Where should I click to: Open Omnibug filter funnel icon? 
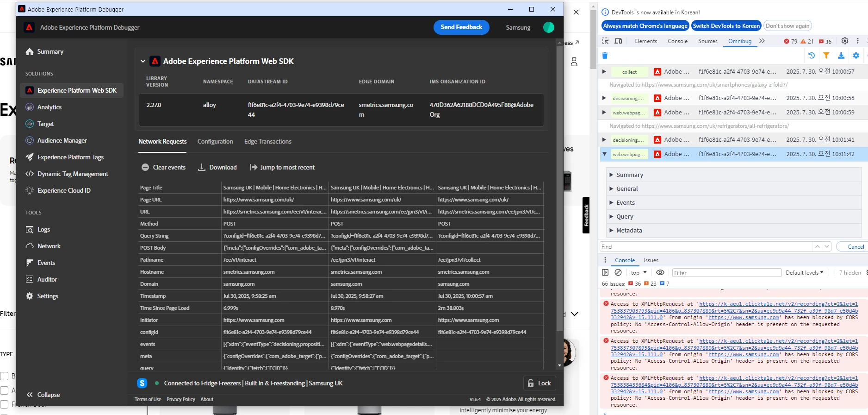(x=826, y=56)
